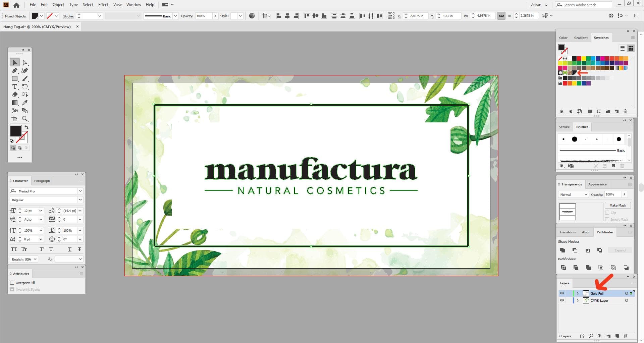The image size is (644, 343).
Task: Select the Rotate tool
Action: click(25, 87)
